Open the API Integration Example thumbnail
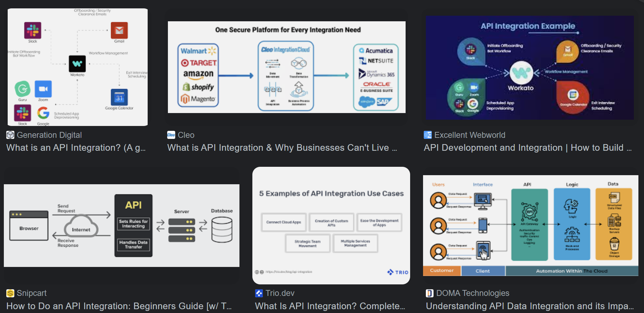The image size is (644, 313). pos(530,68)
